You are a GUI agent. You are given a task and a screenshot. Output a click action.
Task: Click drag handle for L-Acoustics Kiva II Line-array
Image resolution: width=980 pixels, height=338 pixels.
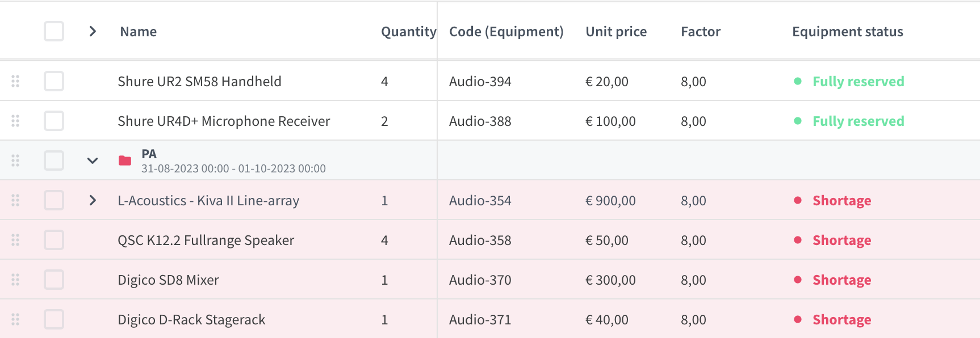click(15, 200)
